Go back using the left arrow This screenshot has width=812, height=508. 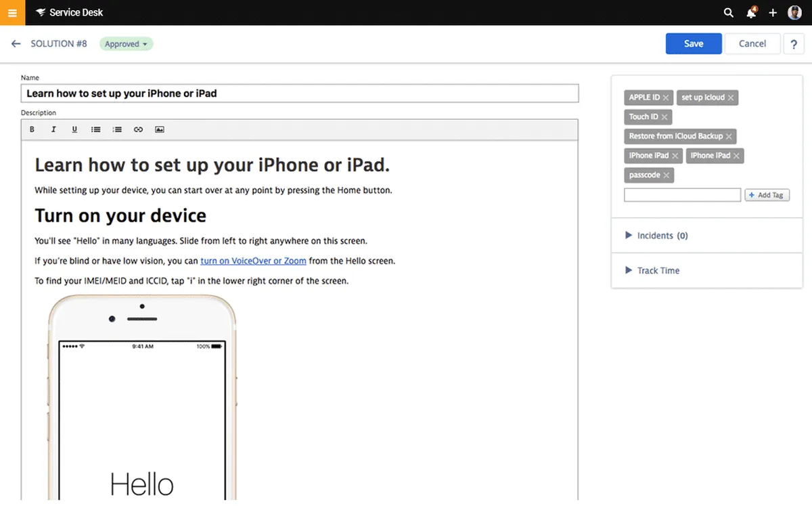(16, 43)
